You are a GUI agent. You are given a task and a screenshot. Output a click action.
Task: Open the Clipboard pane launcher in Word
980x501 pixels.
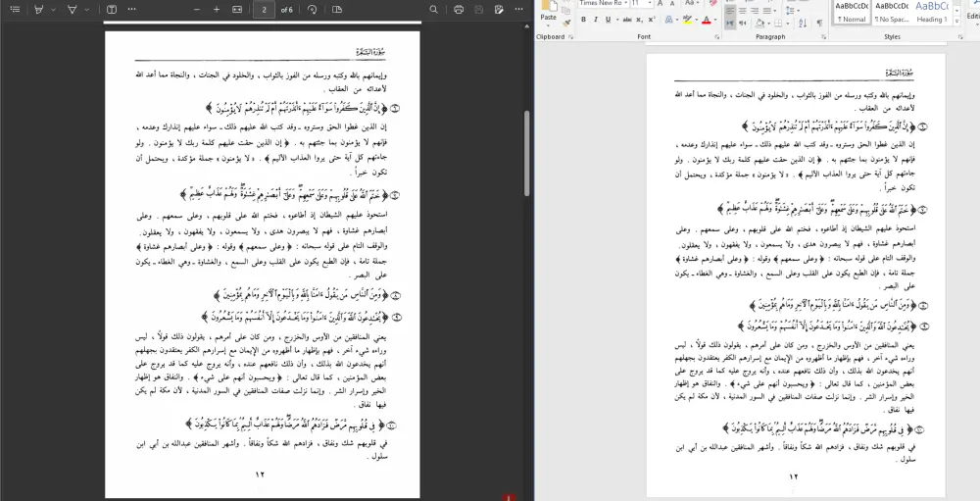570,37
